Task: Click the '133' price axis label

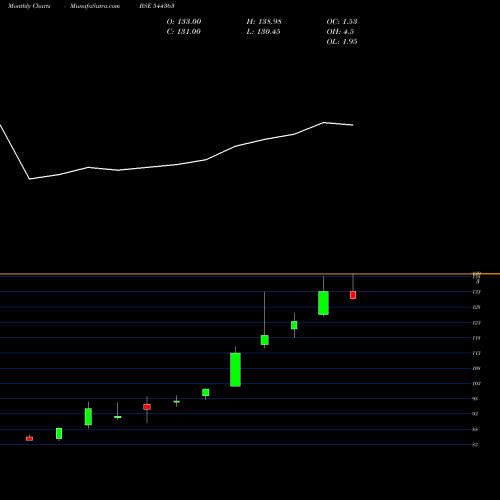Action: 477,292
